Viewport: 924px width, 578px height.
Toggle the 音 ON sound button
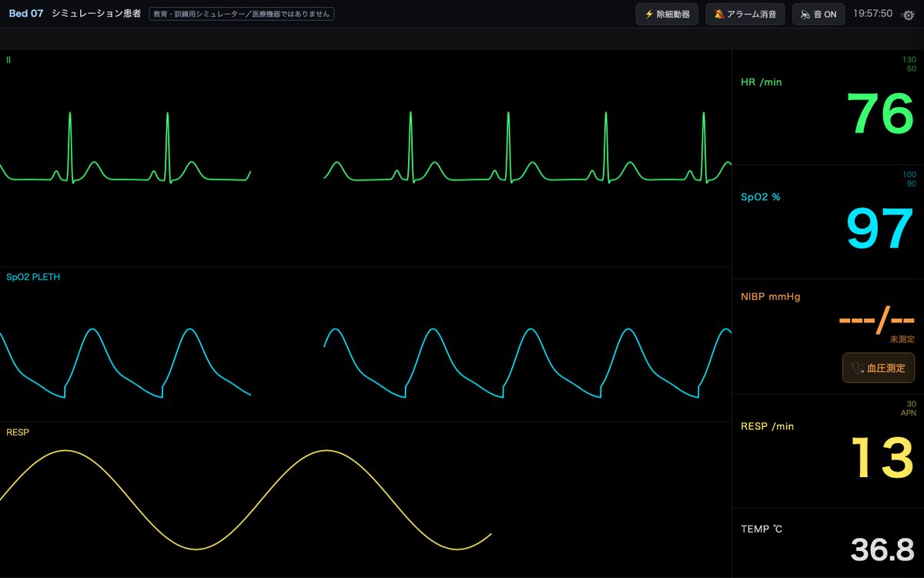coord(819,14)
